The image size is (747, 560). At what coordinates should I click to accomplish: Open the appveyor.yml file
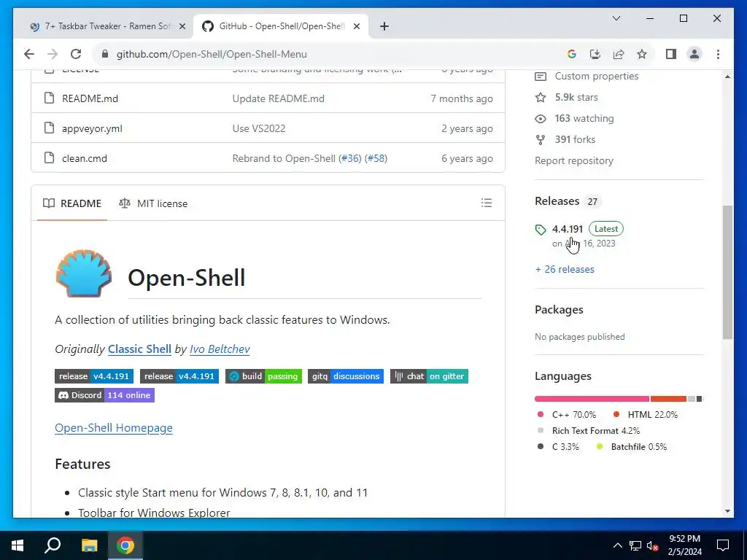(92, 128)
